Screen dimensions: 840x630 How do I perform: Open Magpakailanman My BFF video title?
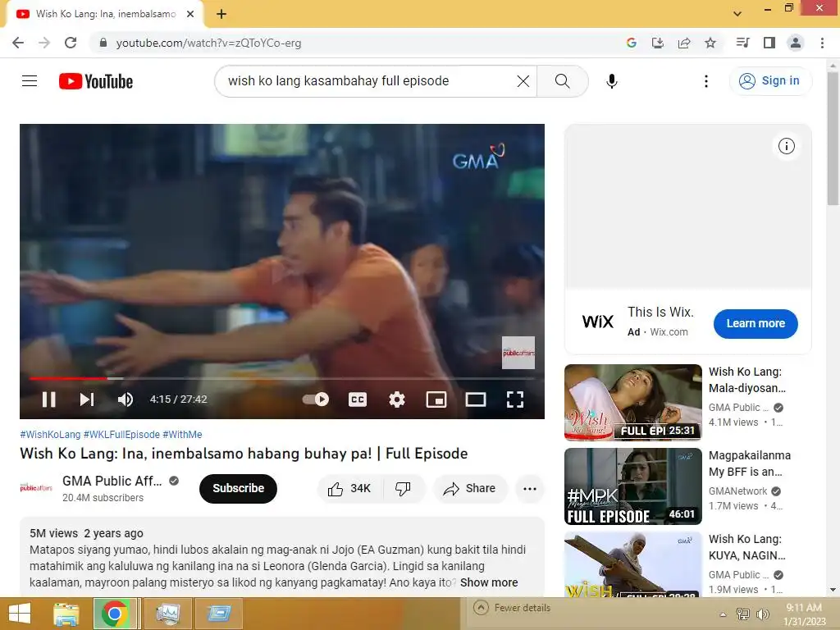750,463
